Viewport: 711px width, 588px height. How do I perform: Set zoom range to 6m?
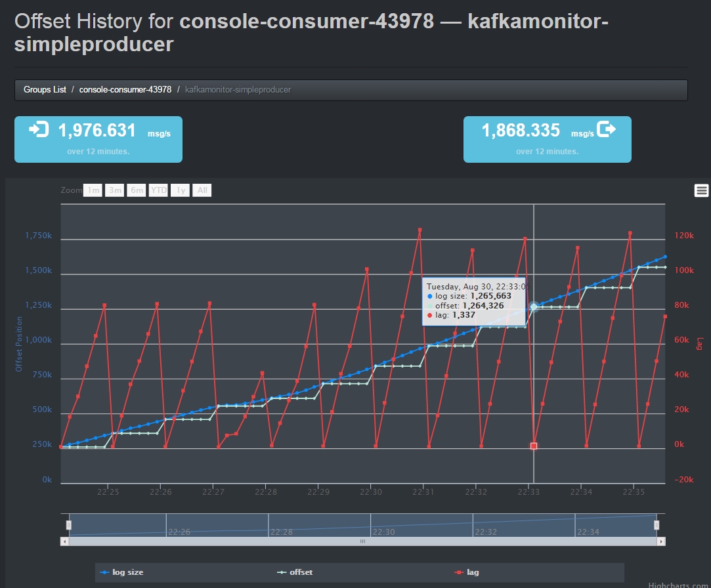point(137,190)
